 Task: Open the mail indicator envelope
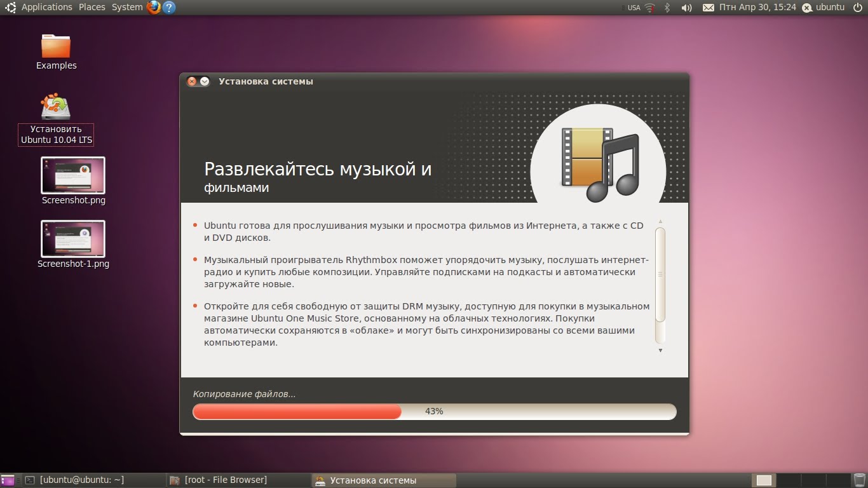(709, 8)
